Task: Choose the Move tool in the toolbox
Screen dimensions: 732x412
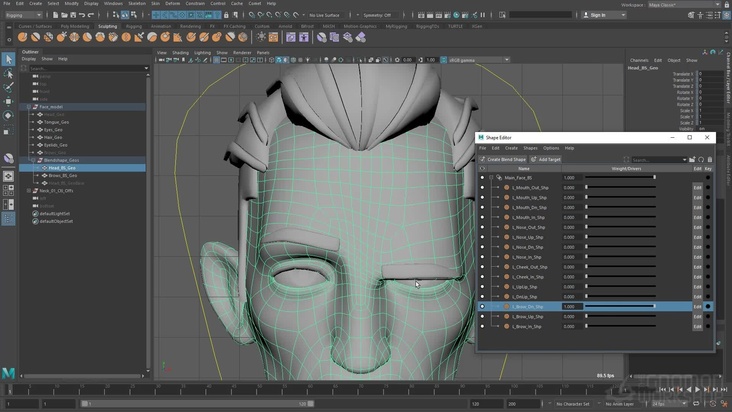Action: [x=8, y=101]
